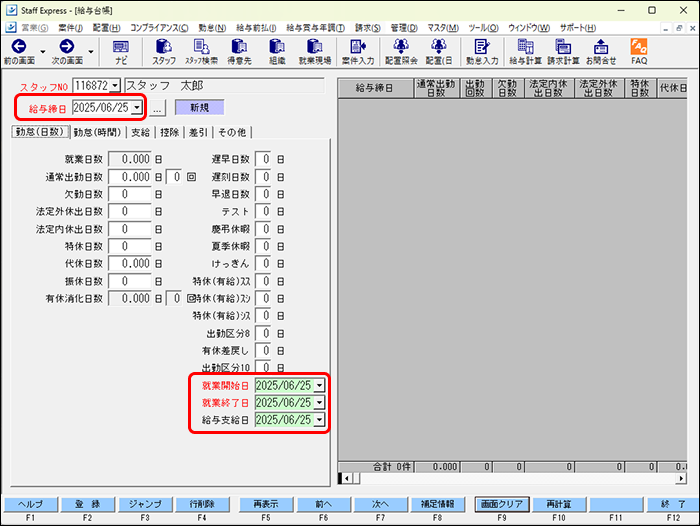
Task: Open the 給与計算 toolbar icon
Action: click(525, 52)
